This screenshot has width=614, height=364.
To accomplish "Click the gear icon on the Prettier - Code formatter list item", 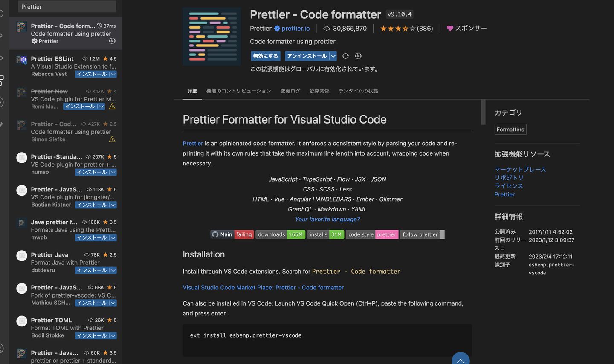I will (112, 41).
